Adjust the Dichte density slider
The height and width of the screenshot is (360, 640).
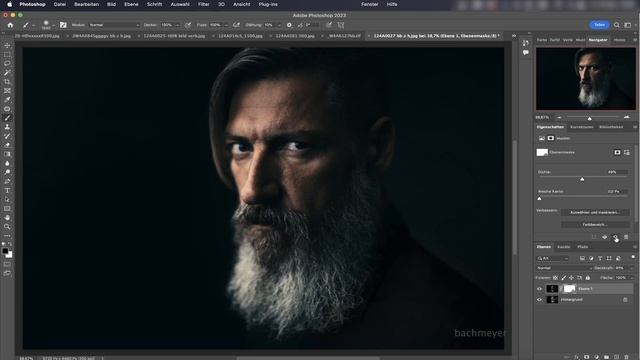(582, 179)
